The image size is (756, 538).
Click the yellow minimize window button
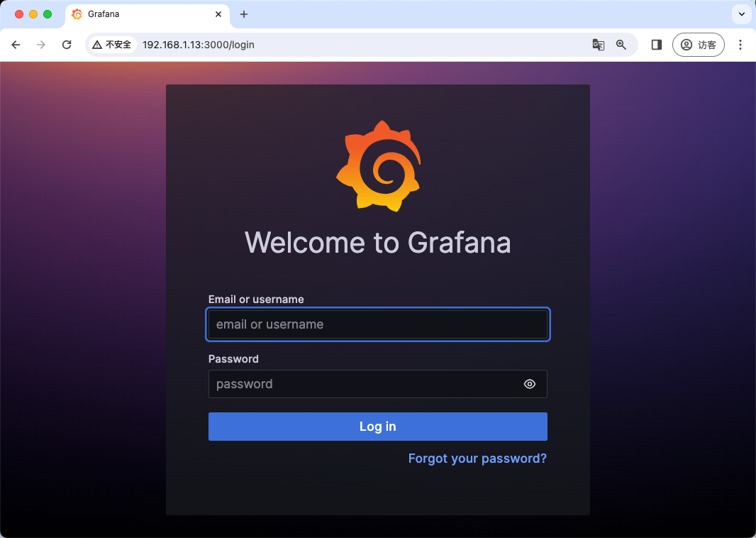tap(33, 14)
